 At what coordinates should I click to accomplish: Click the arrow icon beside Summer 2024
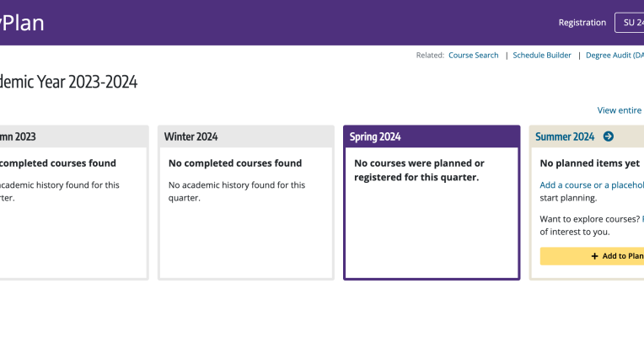[x=609, y=136]
